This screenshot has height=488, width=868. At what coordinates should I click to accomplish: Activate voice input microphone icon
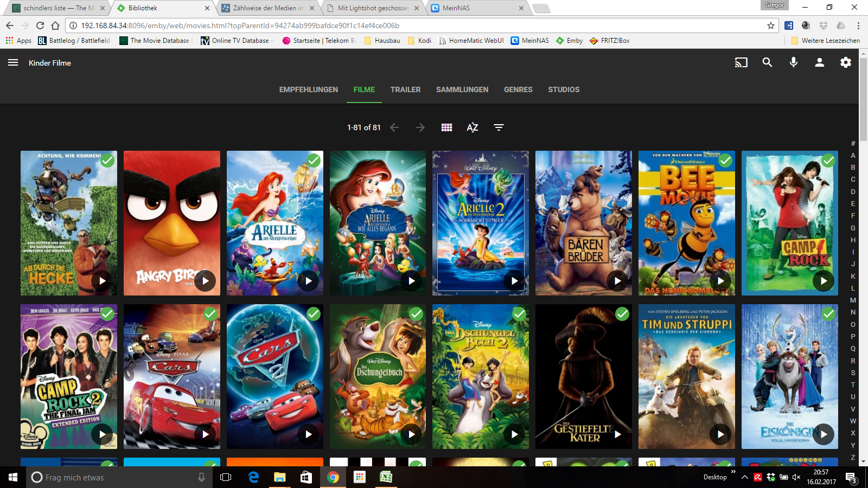[x=793, y=62]
